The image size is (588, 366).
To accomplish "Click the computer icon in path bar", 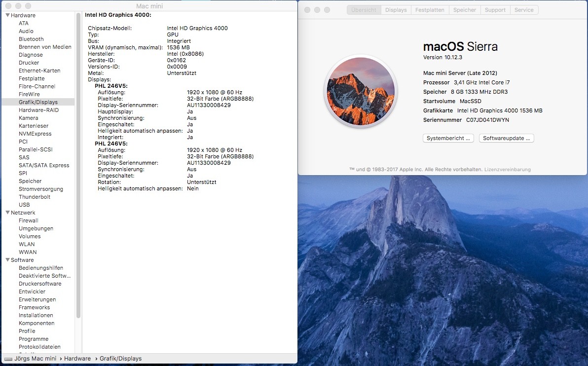I will tap(8, 359).
